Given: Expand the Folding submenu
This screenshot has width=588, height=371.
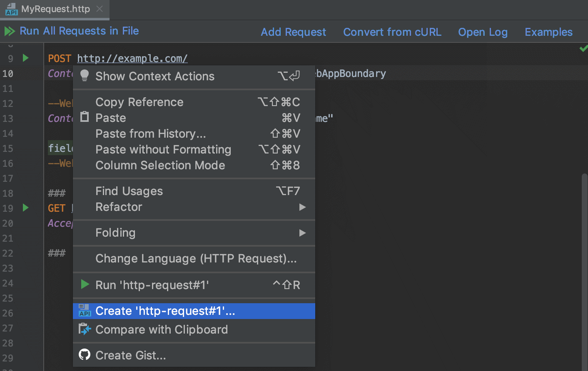Looking at the screenshot, I should point(115,233).
